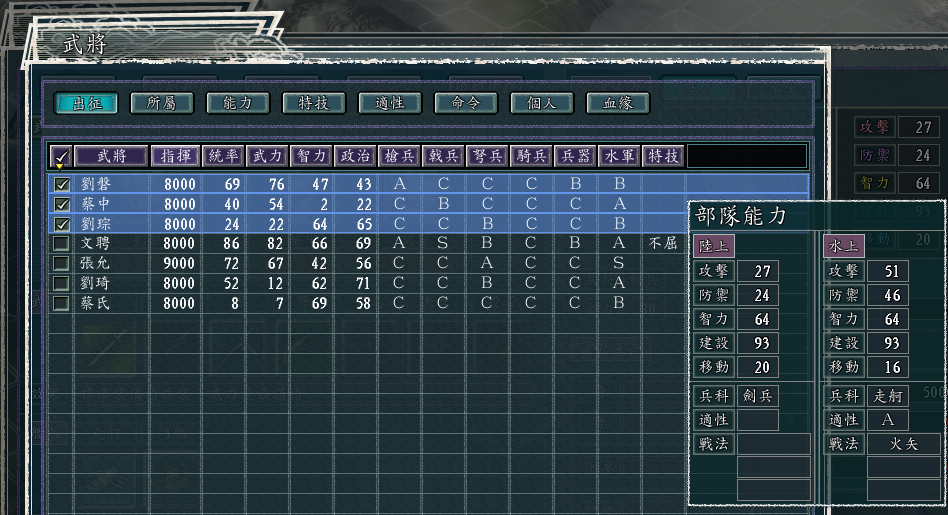Sort by the 武將 name column header
Image resolution: width=948 pixels, height=515 pixels.
pos(111,156)
